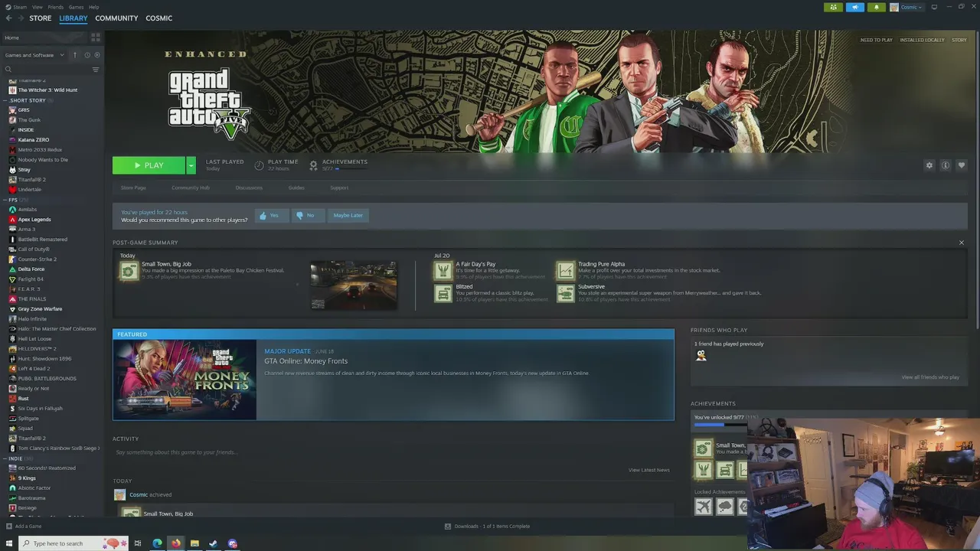Click the activity comment input field
This screenshot has width=980, height=551.
[394, 452]
